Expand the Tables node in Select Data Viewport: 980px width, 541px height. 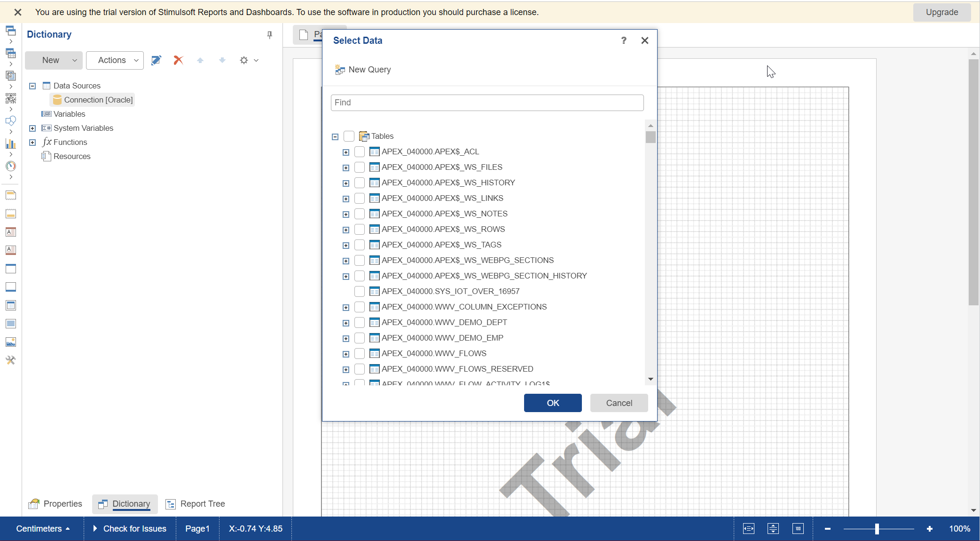tap(335, 136)
